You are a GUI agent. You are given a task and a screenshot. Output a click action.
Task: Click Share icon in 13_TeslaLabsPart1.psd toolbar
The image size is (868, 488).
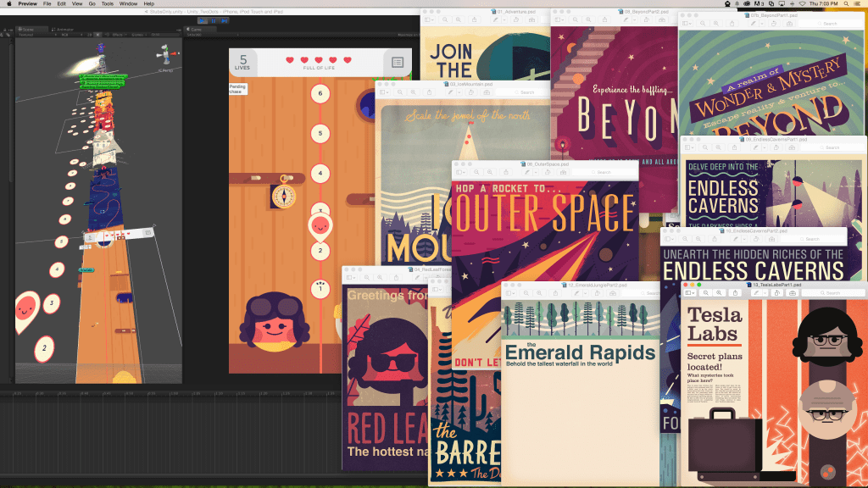(x=735, y=291)
